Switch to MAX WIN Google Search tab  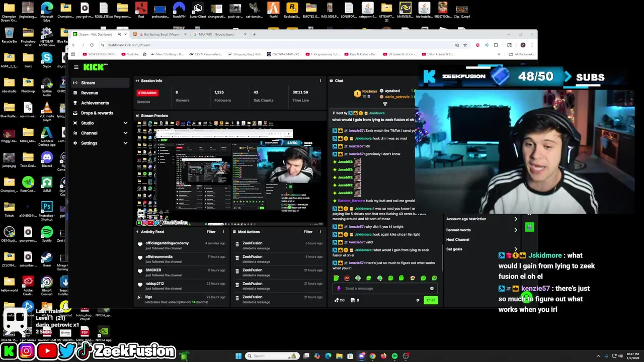219,34
